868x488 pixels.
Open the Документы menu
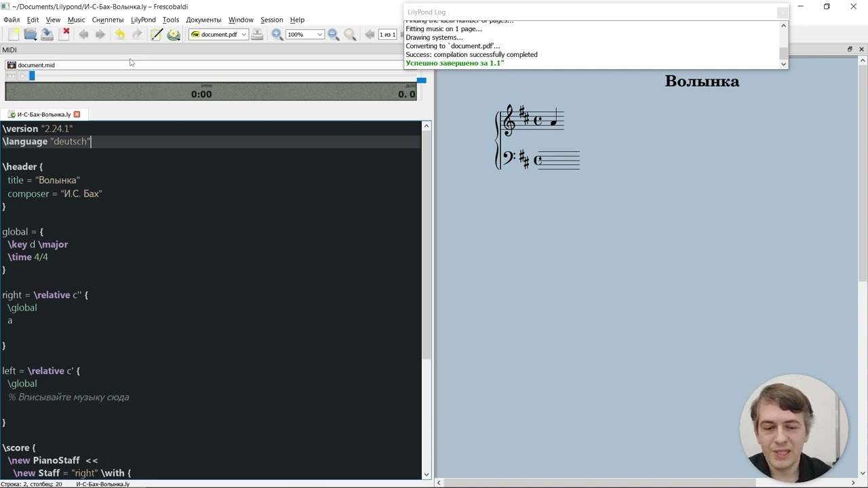pos(203,20)
